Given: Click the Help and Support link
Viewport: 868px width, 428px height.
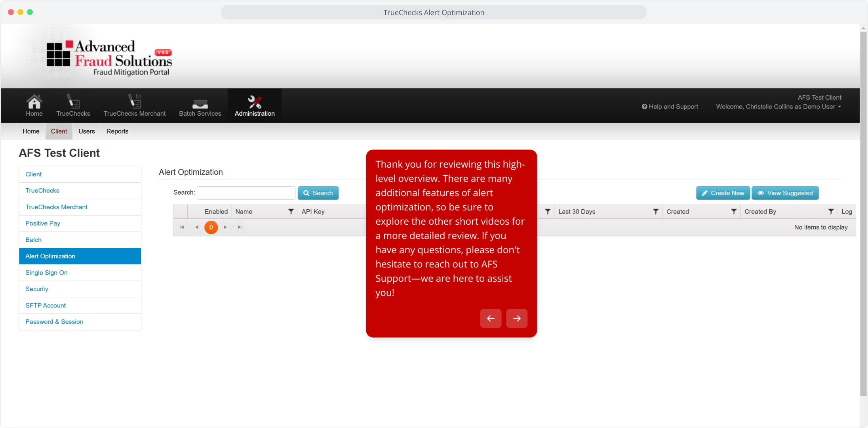Looking at the screenshot, I should [x=670, y=107].
